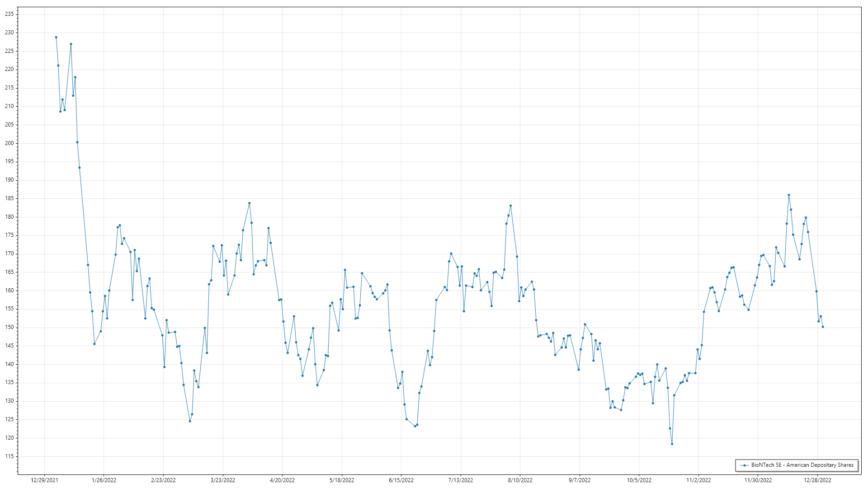Select the 8/10/2022 x-axis date label

(520, 480)
